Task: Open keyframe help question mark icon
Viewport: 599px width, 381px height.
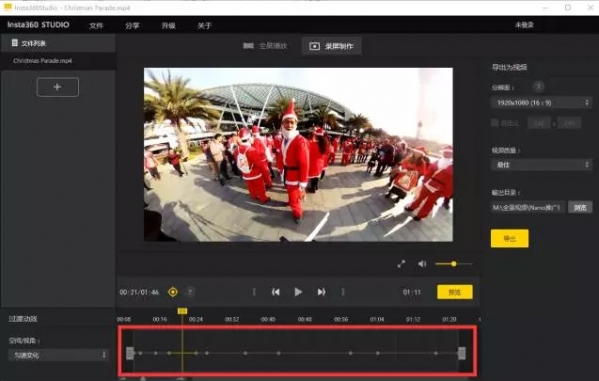Action: (190, 292)
